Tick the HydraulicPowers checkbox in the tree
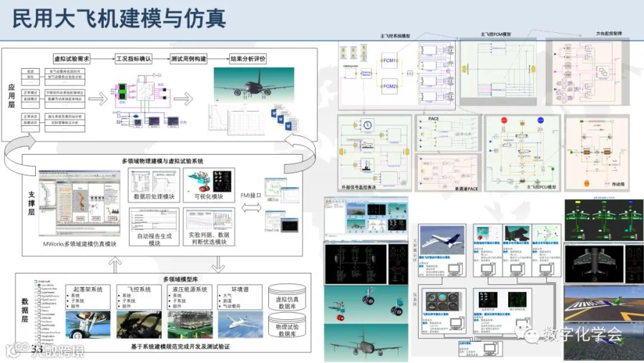The height and width of the screenshot is (363, 644). [x=39, y=296]
